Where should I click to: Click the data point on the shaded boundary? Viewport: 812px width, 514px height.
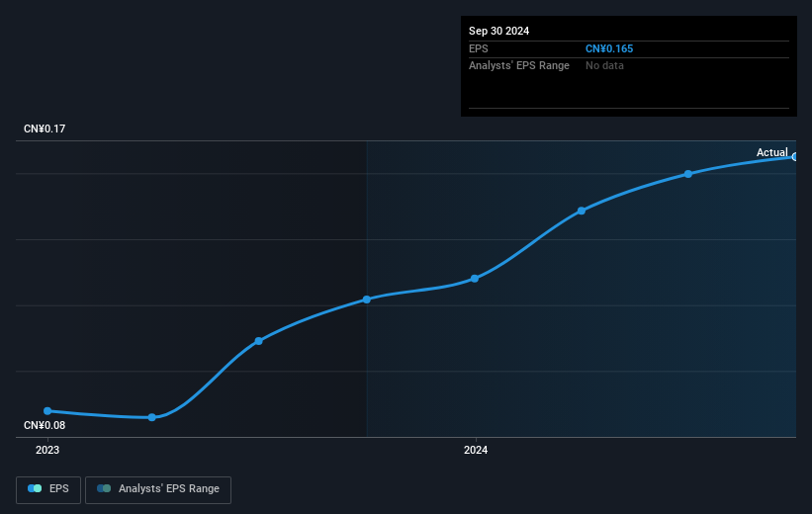pyautogui.click(x=367, y=300)
